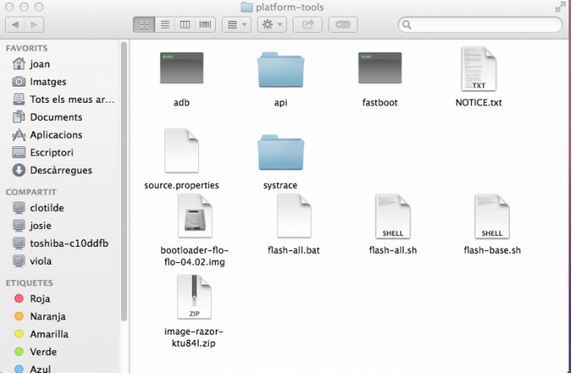Switch to Cover Flow view

tap(205, 24)
